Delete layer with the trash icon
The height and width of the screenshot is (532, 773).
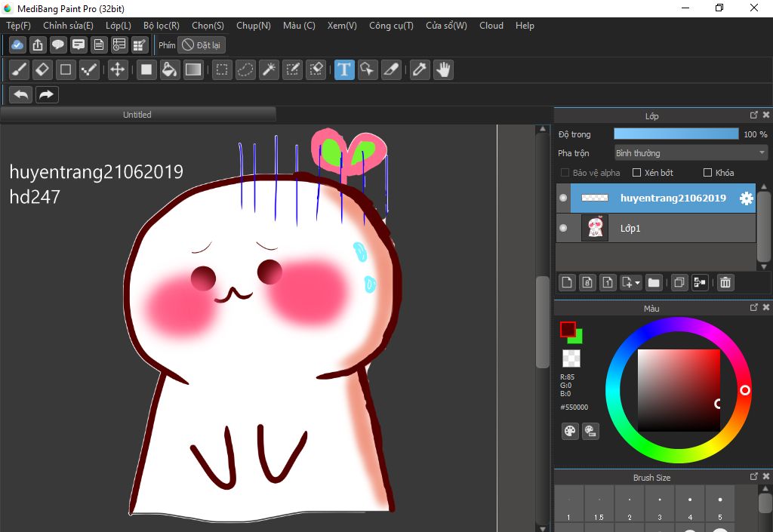pos(725,282)
